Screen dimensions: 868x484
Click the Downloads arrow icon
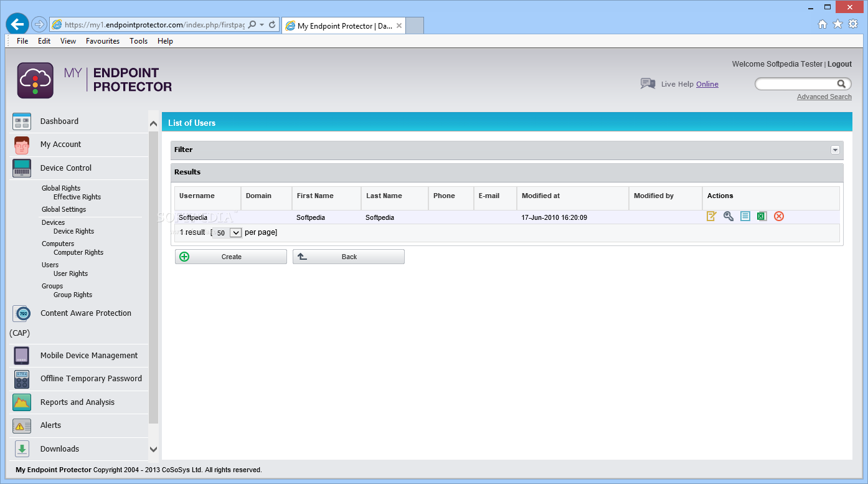(x=22, y=449)
